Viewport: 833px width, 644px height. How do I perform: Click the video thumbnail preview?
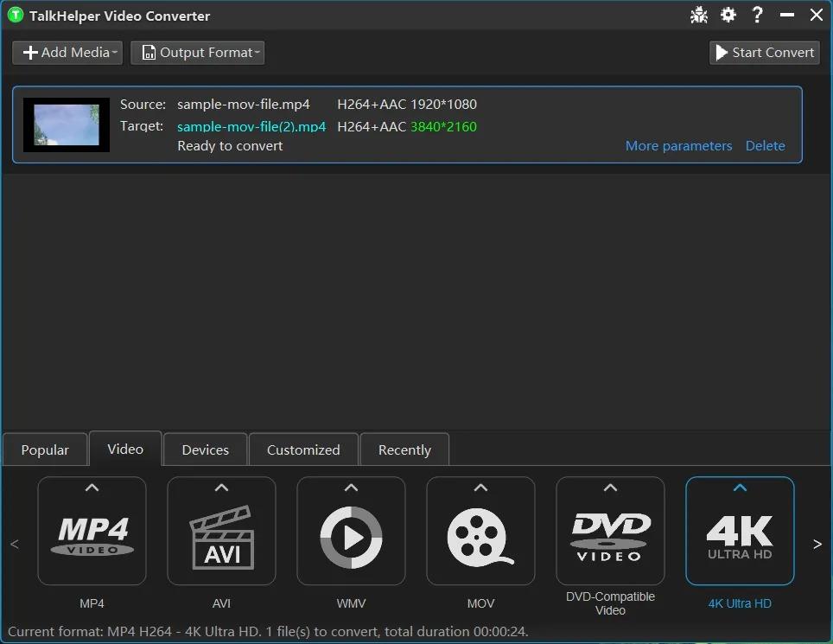pyautogui.click(x=67, y=124)
